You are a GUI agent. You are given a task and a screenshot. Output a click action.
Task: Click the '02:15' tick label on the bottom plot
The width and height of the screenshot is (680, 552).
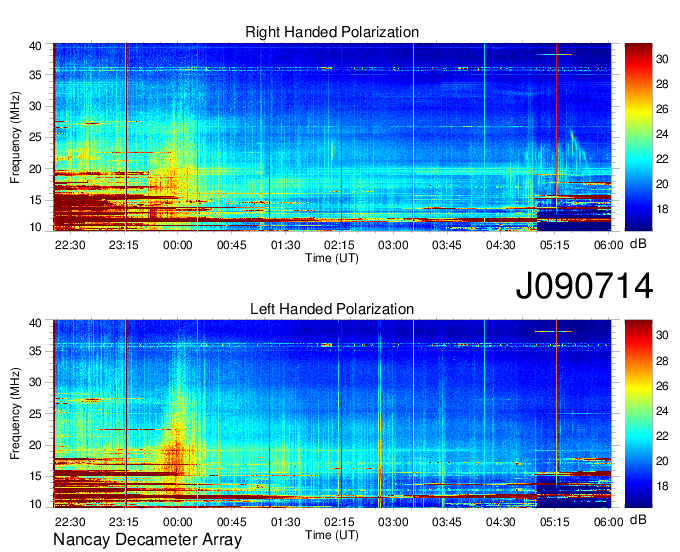[x=339, y=522]
